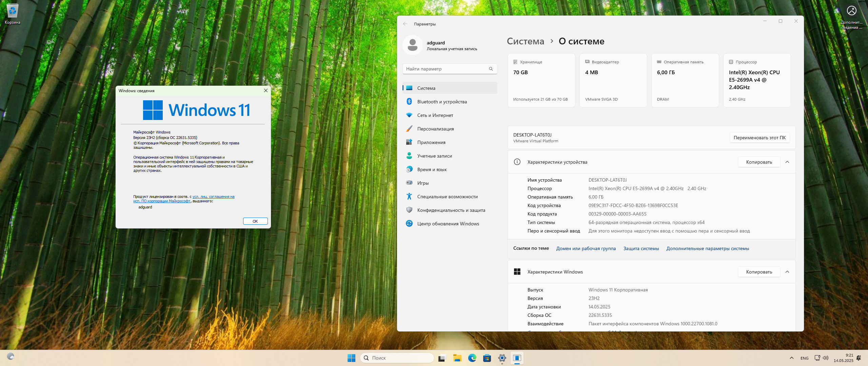868x366 pixels.
Task: Open System protection link
Action: point(641,248)
